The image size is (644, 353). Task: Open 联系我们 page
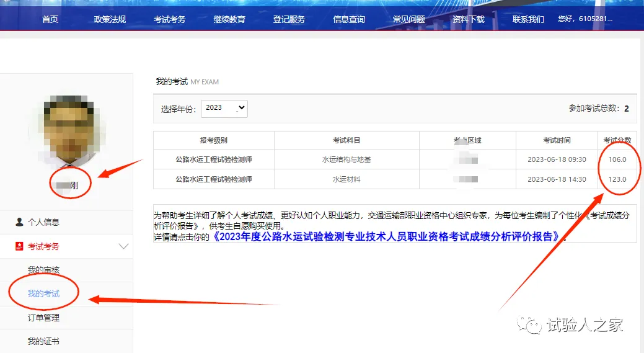[528, 19]
